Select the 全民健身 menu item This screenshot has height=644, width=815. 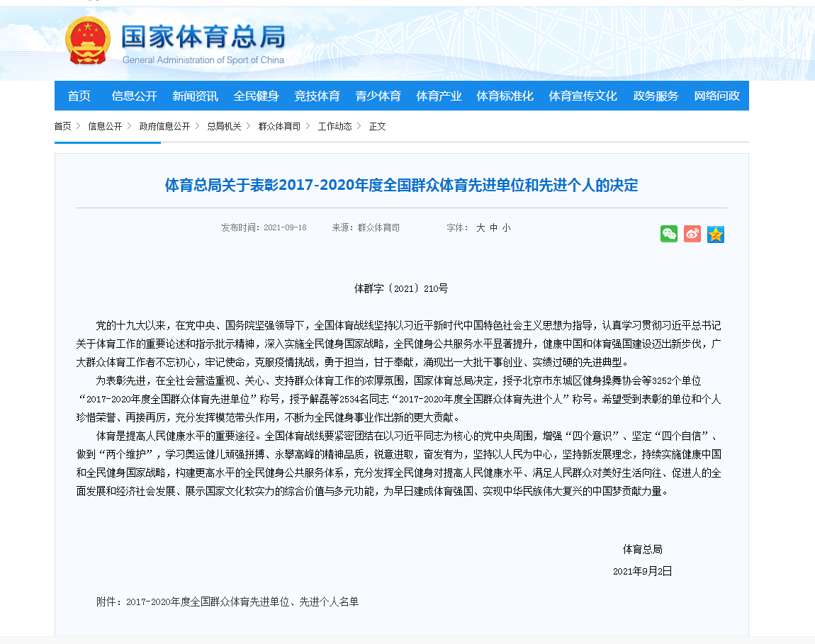256,96
